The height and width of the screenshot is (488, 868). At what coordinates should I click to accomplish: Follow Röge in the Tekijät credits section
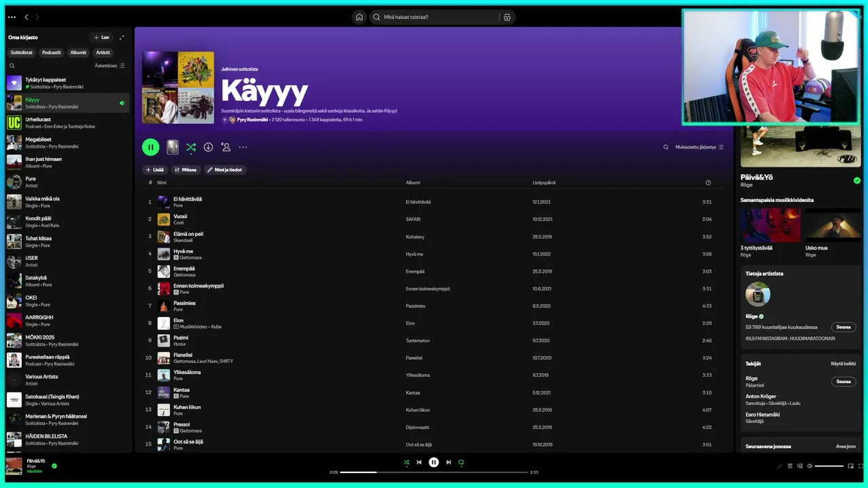tap(844, 382)
